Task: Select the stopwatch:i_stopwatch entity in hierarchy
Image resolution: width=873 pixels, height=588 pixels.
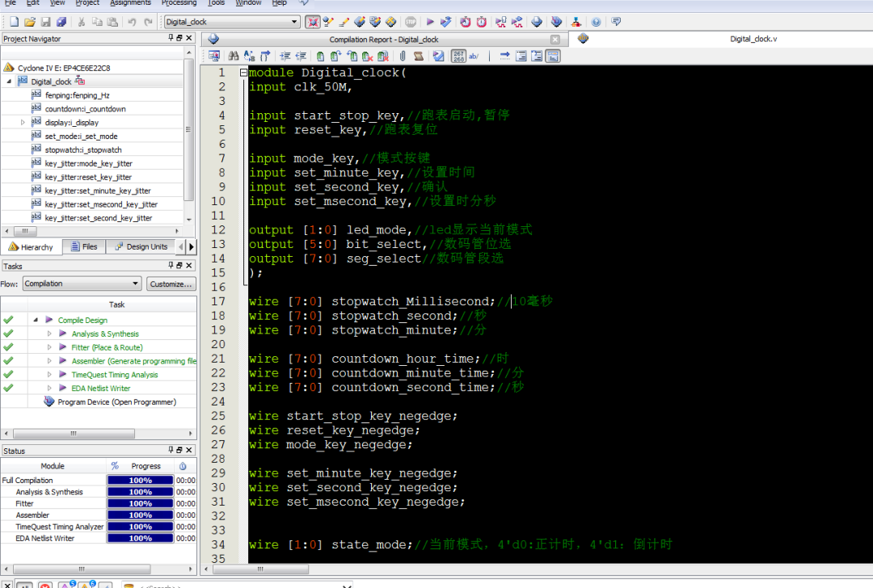Action: click(83, 149)
